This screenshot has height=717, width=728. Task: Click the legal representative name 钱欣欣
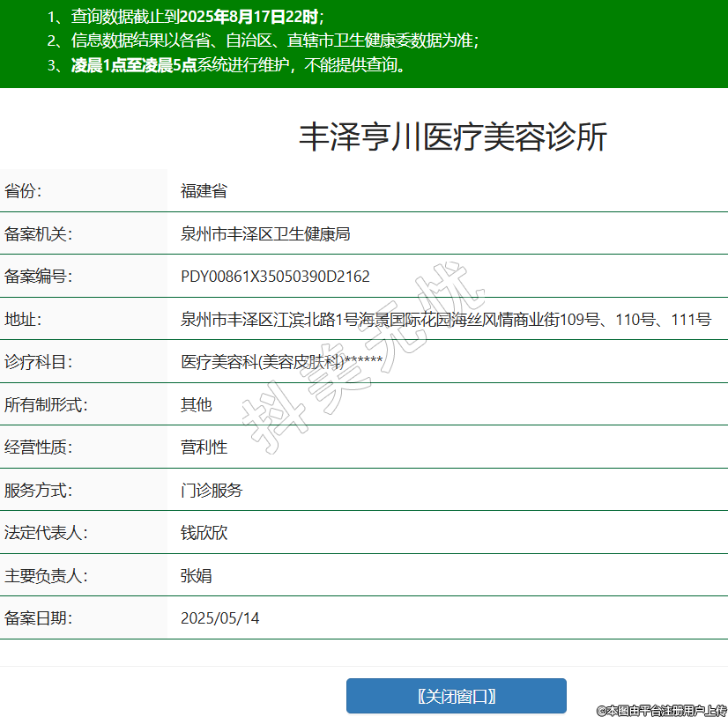coord(204,533)
